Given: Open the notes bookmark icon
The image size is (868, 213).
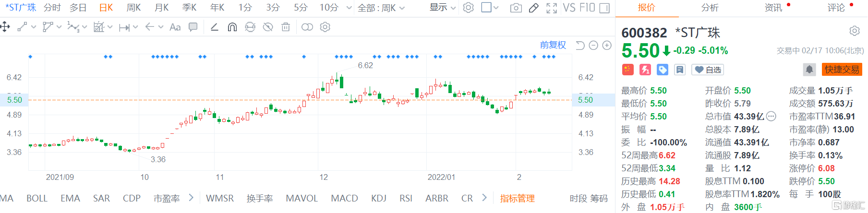Looking at the screenshot, I should pyautogui.click(x=680, y=70).
